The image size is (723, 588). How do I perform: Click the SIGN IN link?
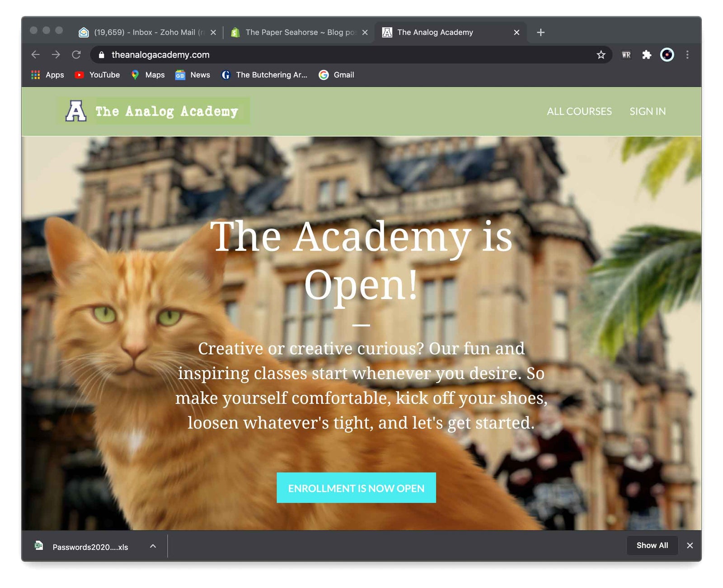pyautogui.click(x=647, y=111)
